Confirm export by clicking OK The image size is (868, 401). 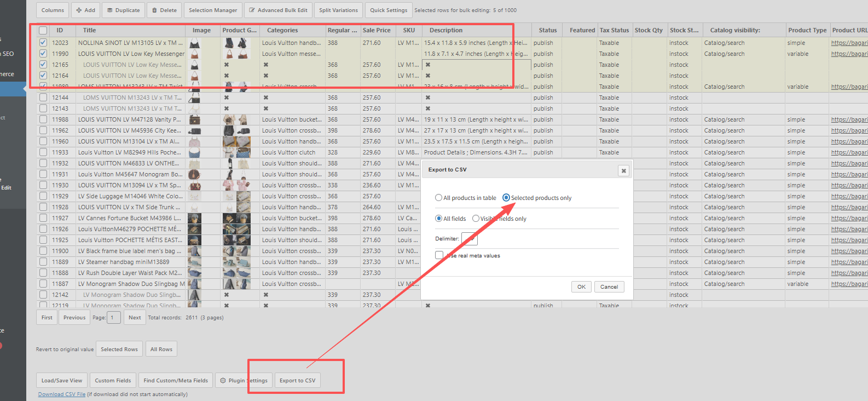581,287
